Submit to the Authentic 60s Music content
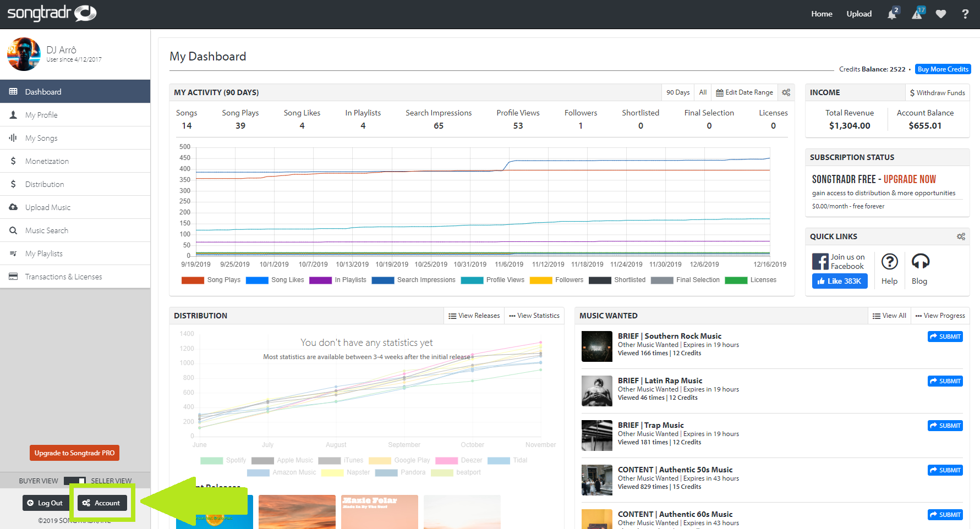 pyautogui.click(x=945, y=515)
